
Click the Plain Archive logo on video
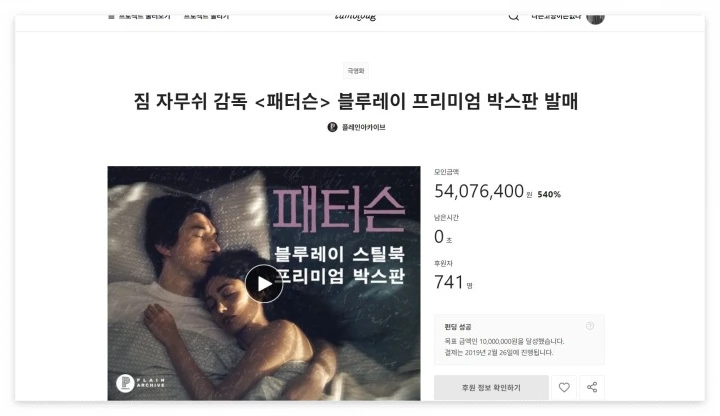point(141,382)
